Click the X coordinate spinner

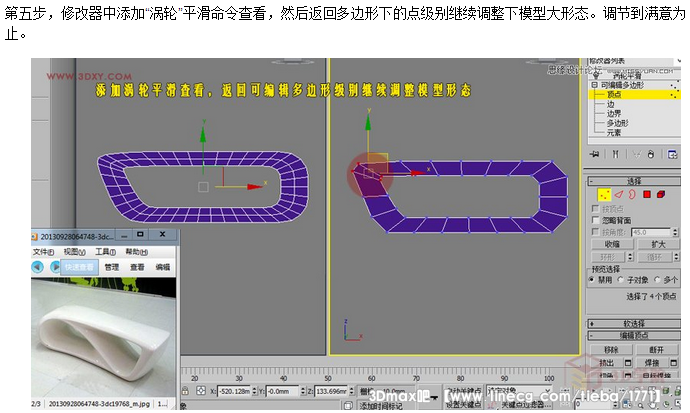[254, 391]
